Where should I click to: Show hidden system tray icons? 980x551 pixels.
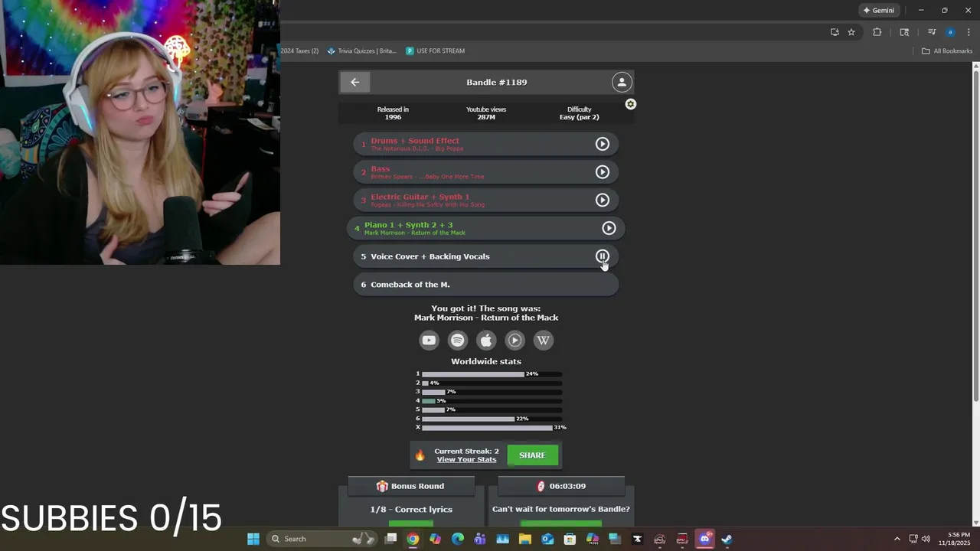click(897, 539)
